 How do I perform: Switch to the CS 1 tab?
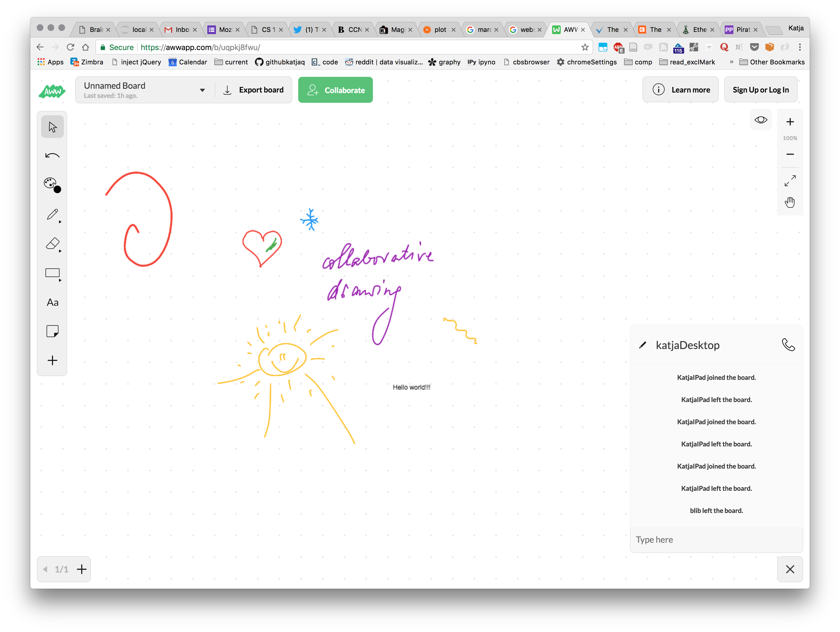click(x=267, y=29)
